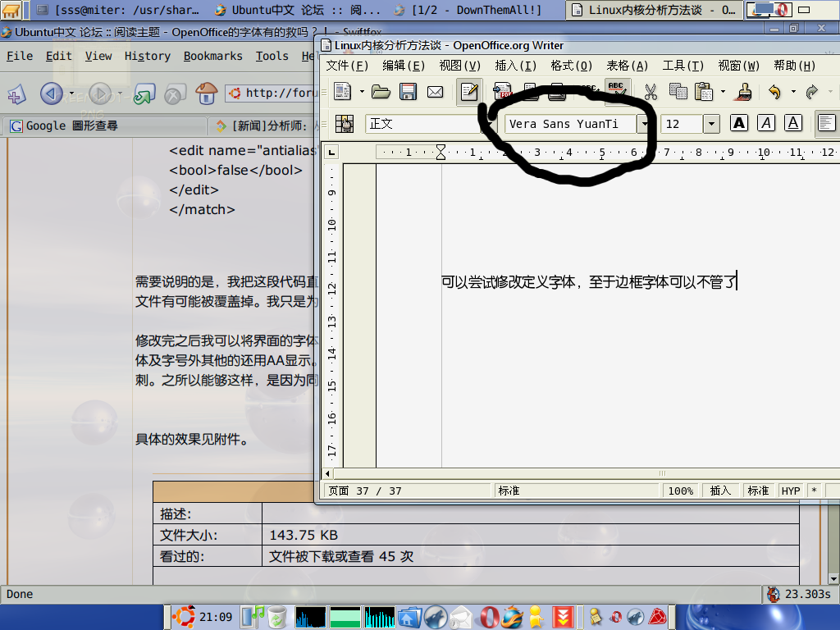Cut selection with the scissors icon
840x630 pixels.
click(x=651, y=92)
